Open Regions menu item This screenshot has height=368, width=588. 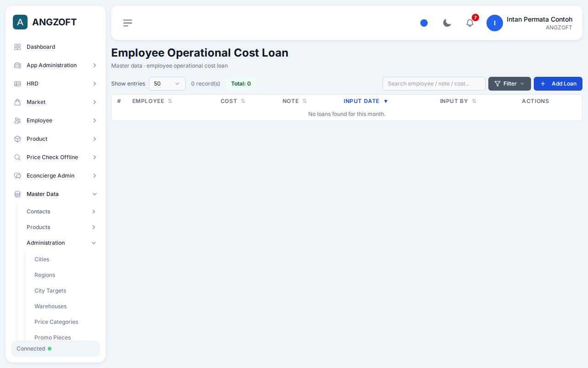pos(45,275)
